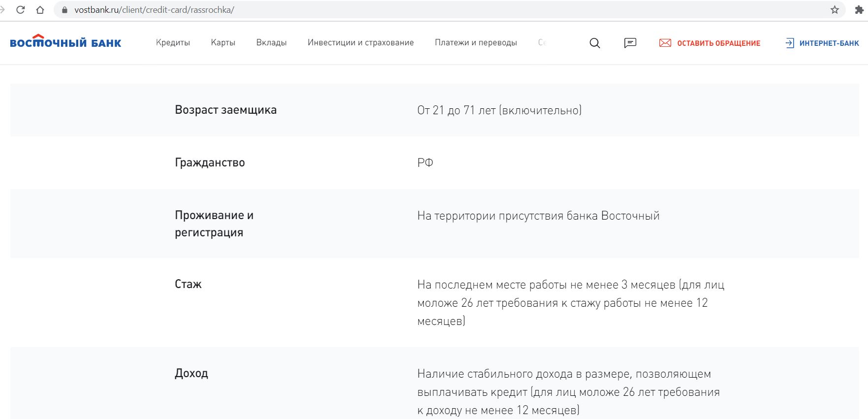Click the 'Стаж' row label

(188, 284)
